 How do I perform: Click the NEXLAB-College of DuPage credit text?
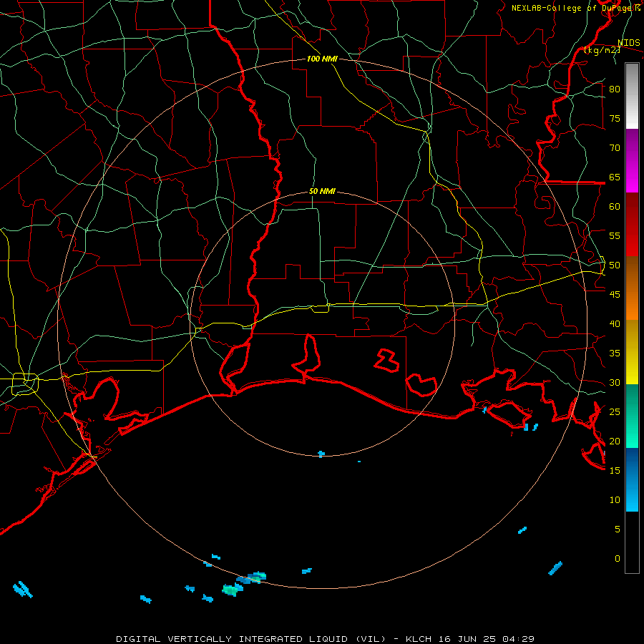(x=575, y=8)
